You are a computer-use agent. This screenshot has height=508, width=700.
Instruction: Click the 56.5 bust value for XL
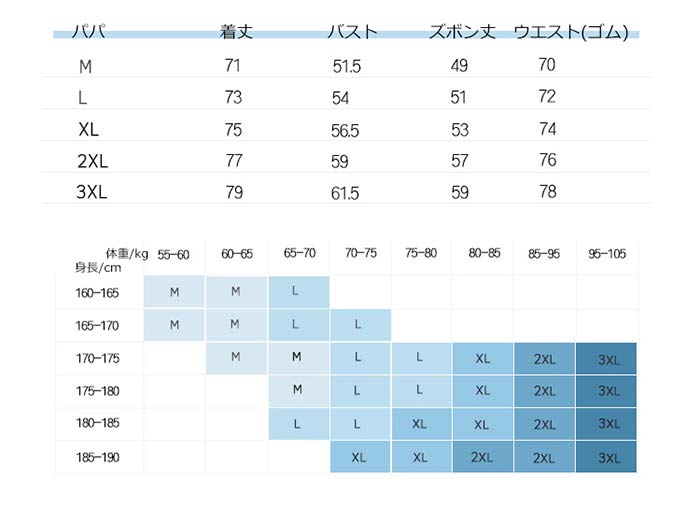[x=345, y=130]
